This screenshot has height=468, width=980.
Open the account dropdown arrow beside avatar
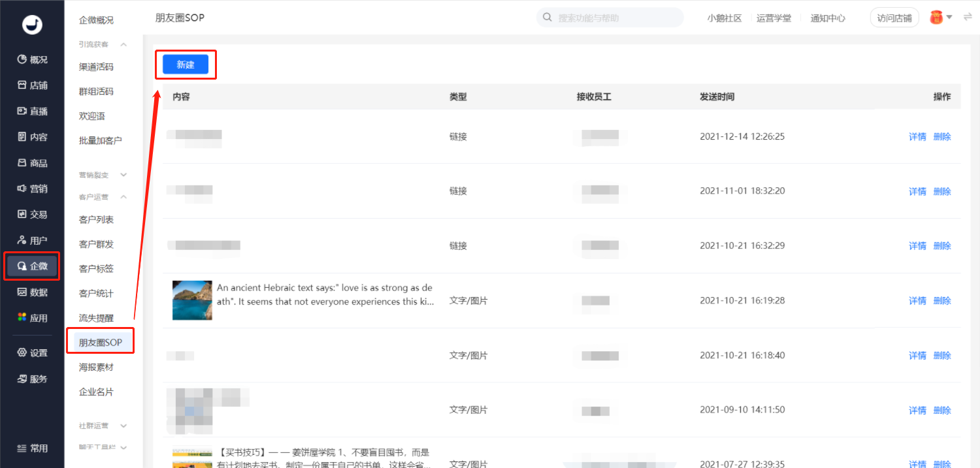tap(949, 18)
